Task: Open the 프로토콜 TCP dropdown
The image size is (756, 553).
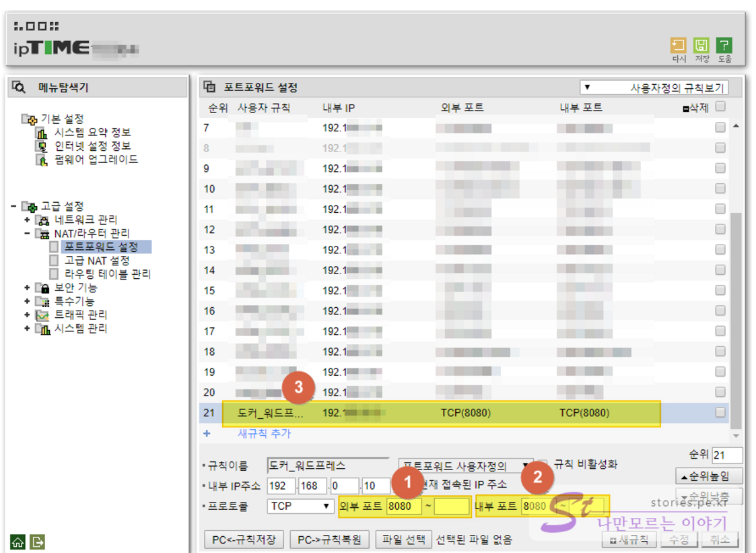Action: 300,506
